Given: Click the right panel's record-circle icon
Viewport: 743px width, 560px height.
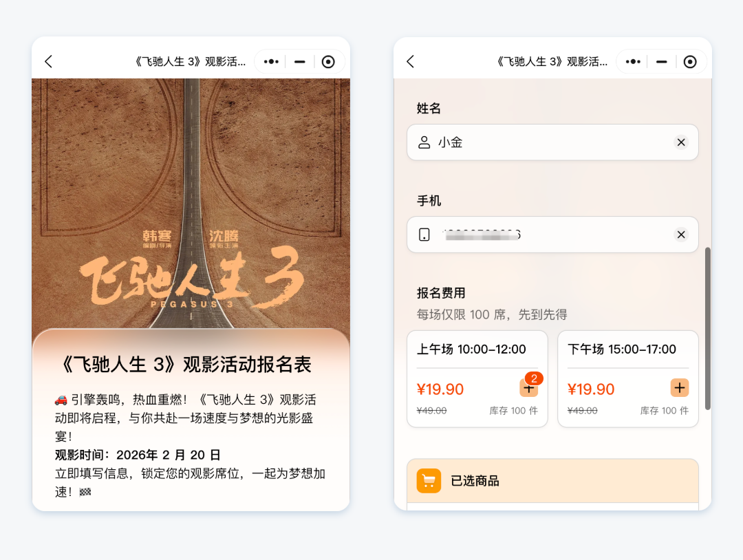Looking at the screenshot, I should 690,62.
